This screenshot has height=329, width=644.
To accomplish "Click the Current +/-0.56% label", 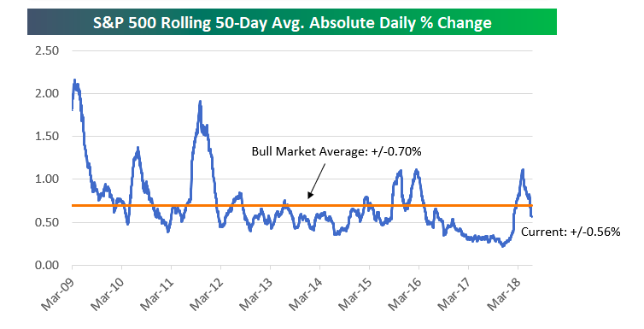I will [x=571, y=232].
